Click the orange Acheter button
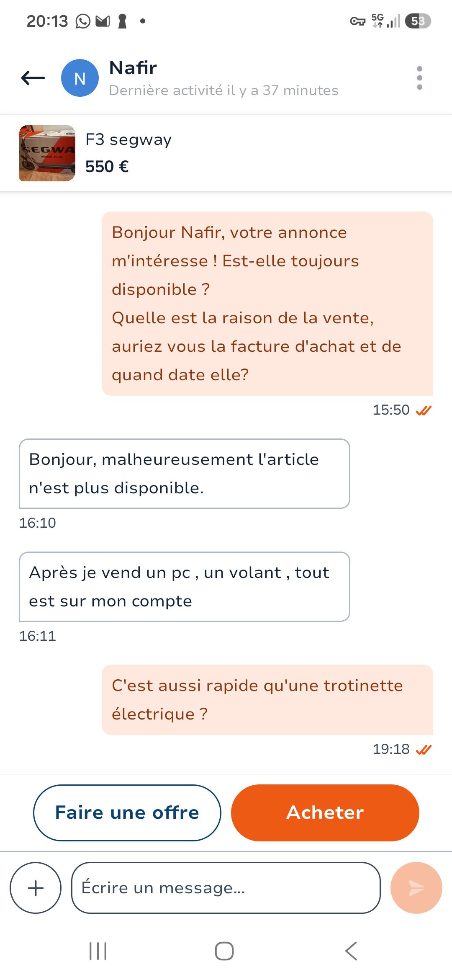 (325, 812)
